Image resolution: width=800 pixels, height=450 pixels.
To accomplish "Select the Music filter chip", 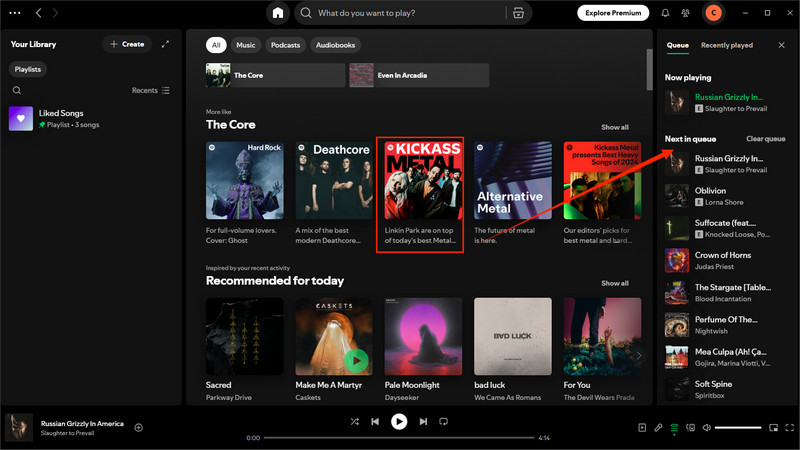I will pyautogui.click(x=245, y=45).
